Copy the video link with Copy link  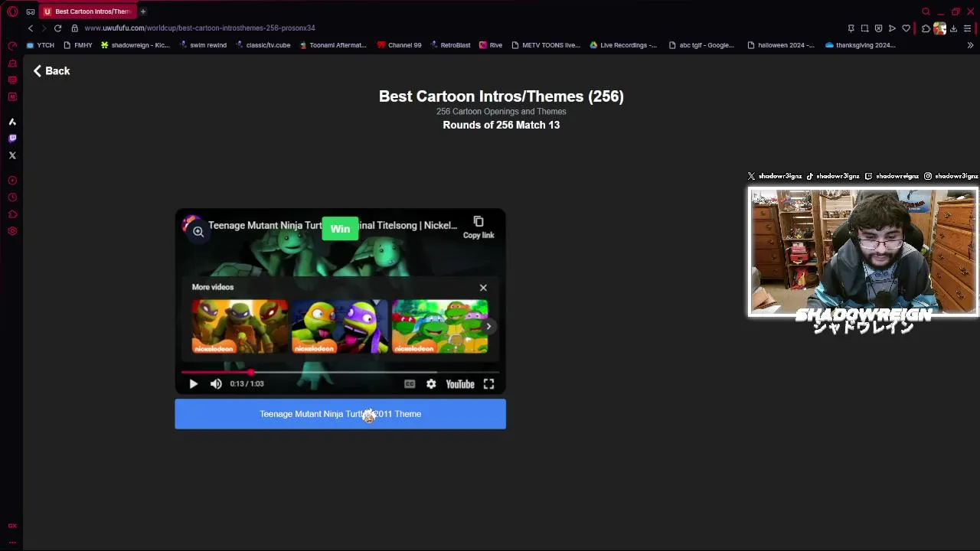coord(479,227)
